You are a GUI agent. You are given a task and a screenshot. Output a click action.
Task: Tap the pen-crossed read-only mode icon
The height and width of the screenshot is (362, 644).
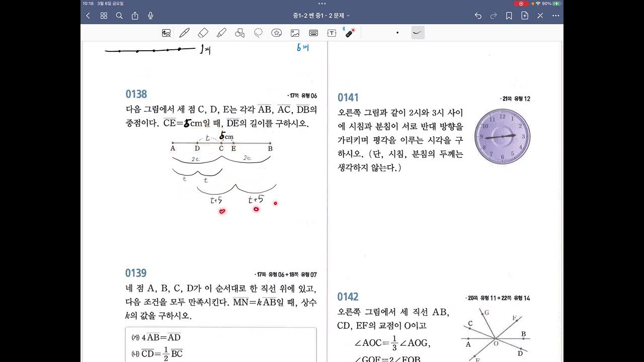[x=540, y=16]
